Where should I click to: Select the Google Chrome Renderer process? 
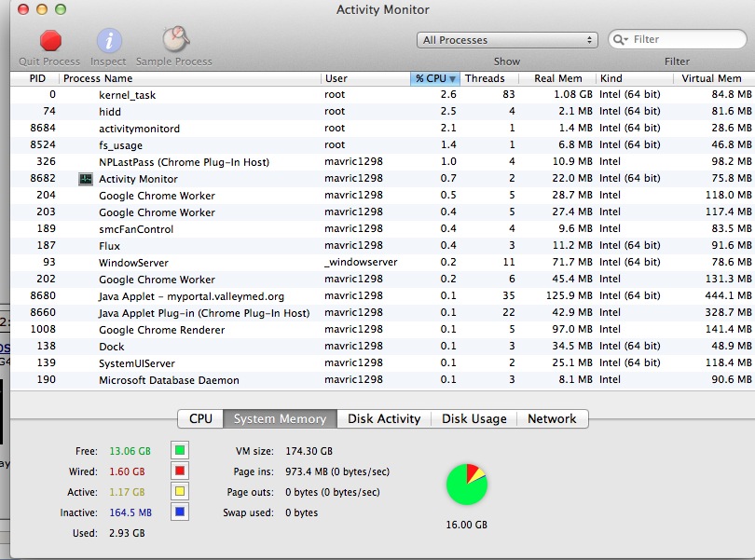383,330
